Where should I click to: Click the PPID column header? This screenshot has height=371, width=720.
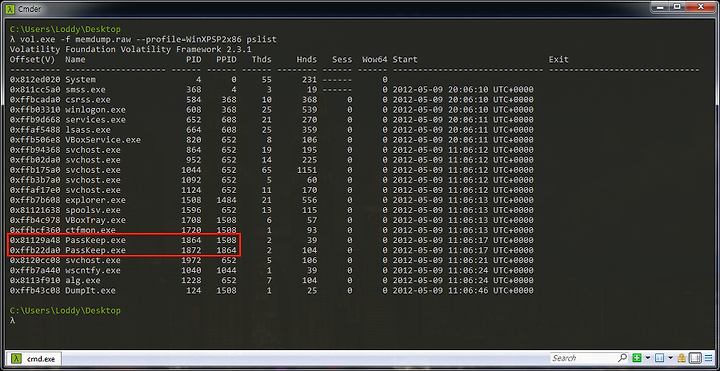[x=226, y=60]
